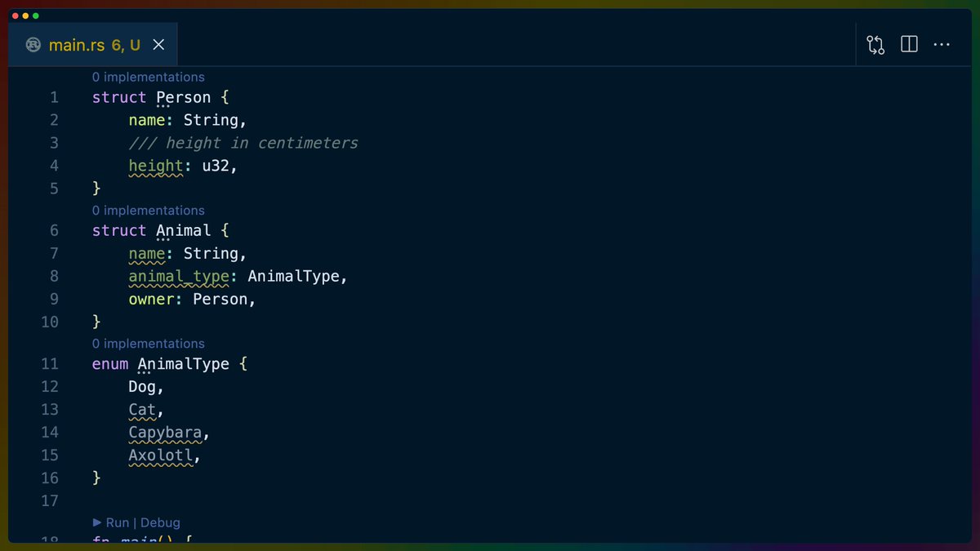This screenshot has width=980, height=551.
Task: Click the yellow macOS minimize button
Action: point(24,16)
